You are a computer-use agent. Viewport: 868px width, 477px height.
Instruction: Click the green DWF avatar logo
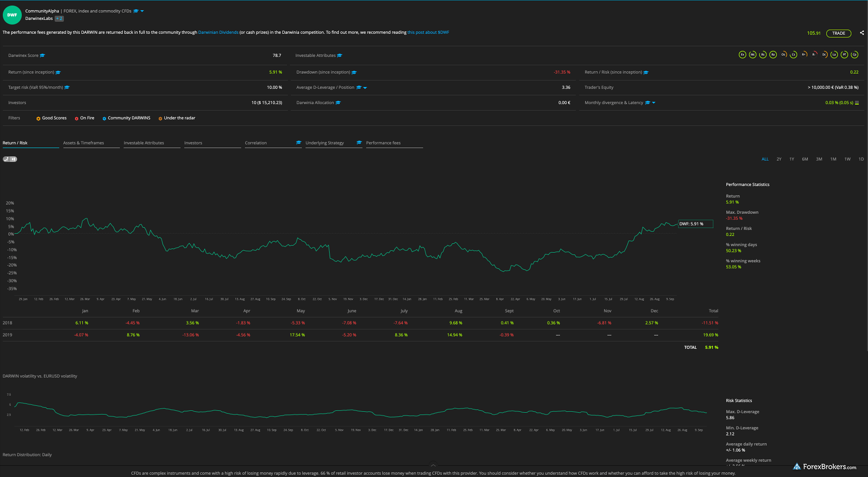[x=12, y=15]
